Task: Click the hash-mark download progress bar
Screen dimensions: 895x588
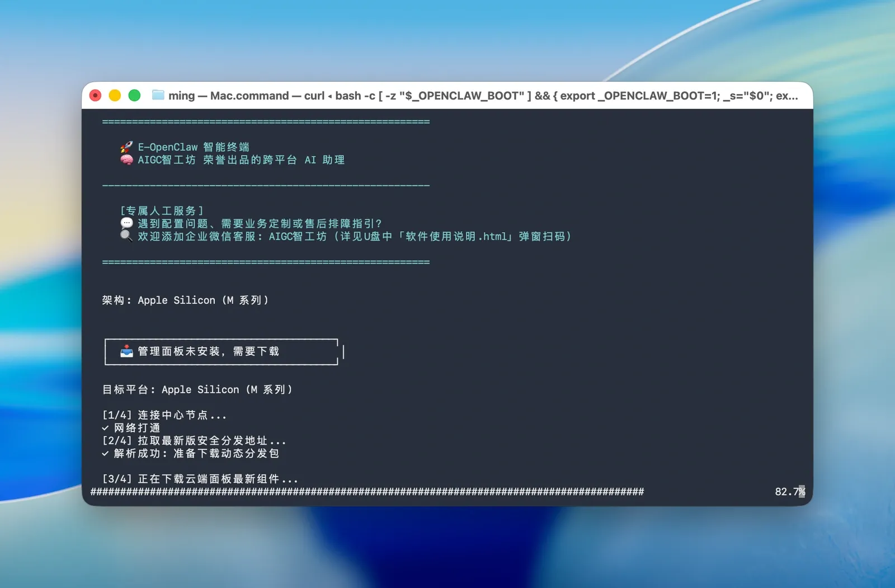Action: [367, 492]
